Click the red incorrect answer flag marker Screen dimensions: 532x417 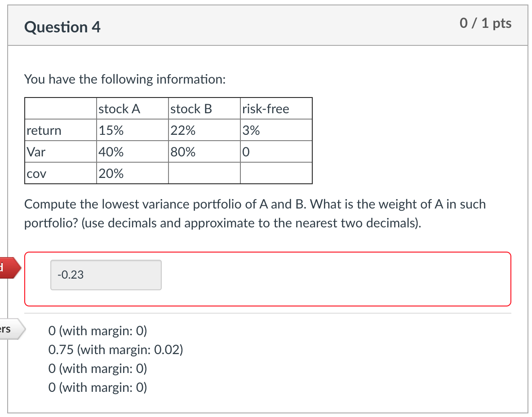pos(9,268)
